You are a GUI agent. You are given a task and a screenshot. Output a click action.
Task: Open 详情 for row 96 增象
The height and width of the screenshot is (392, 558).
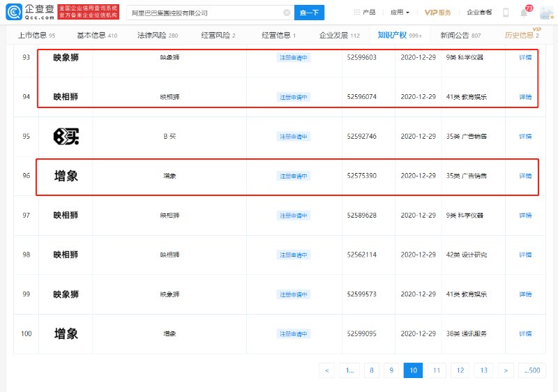point(525,176)
